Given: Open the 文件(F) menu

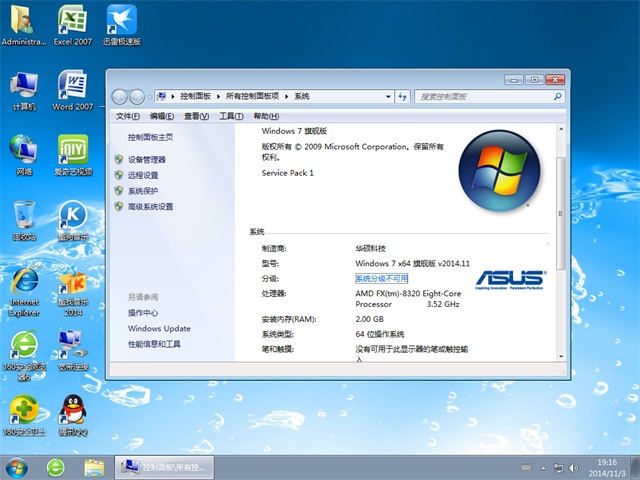Looking at the screenshot, I should click(128, 116).
